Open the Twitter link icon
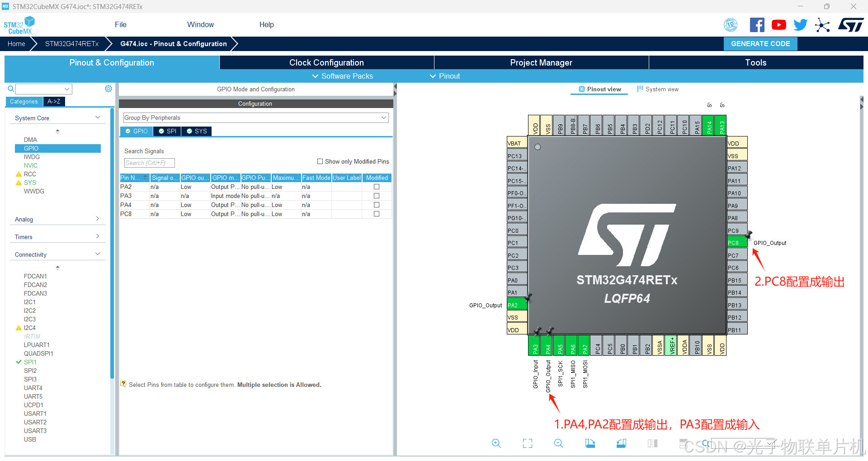This screenshot has height=461, width=868. tap(800, 25)
